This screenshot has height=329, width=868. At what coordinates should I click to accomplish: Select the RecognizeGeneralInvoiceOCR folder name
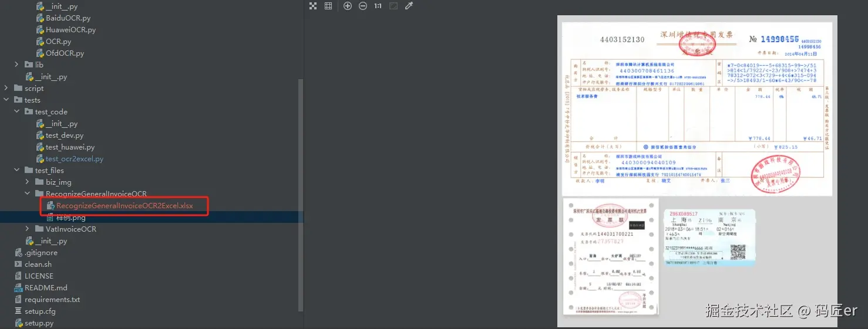[96, 194]
